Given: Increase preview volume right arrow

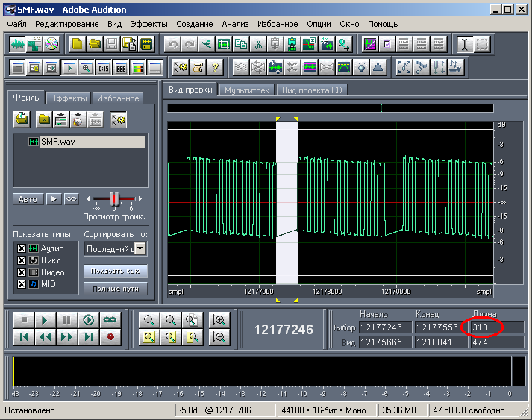Looking at the screenshot, I should coord(140,198).
